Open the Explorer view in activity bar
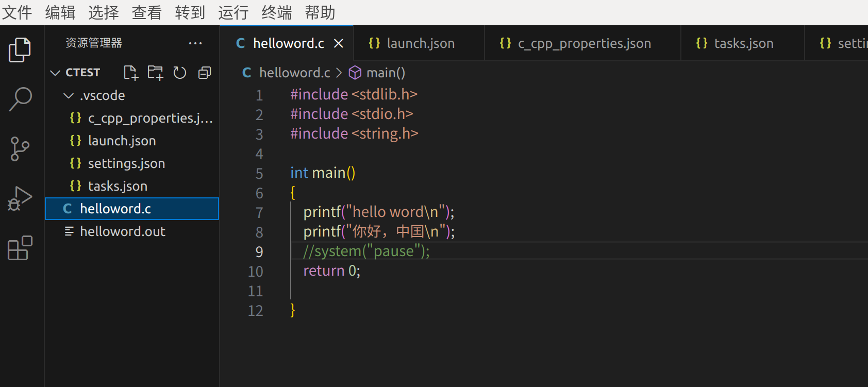The width and height of the screenshot is (868, 387). click(20, 50)
